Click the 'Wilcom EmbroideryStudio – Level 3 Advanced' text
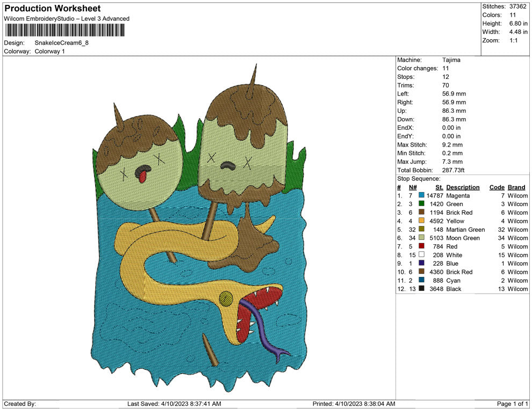This screenshot has width=532, height=409. (67, 19)
